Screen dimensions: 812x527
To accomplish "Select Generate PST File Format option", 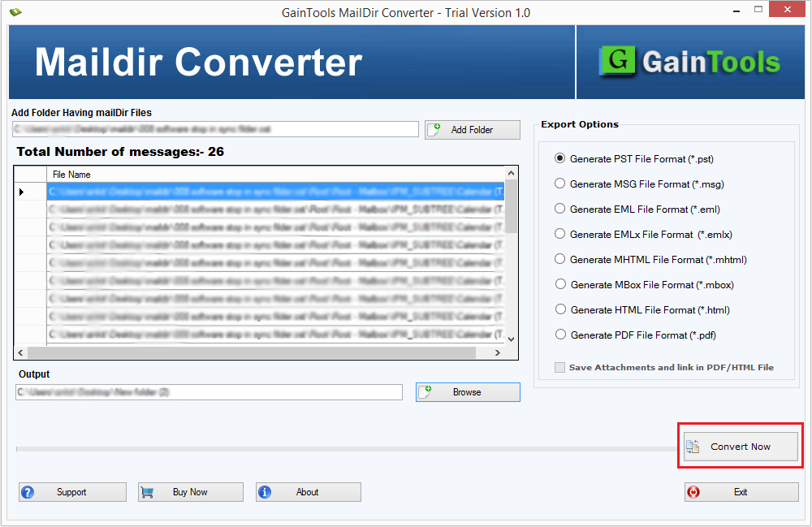I will point(634,159).
